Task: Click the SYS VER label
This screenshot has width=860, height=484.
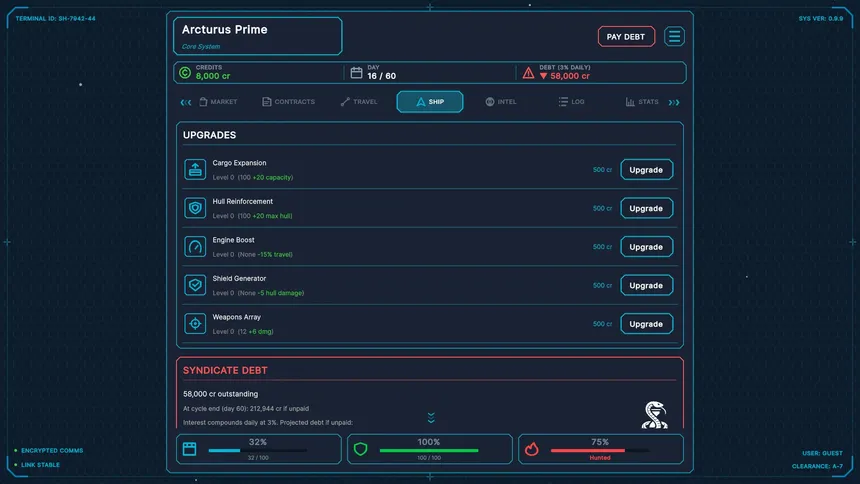Action: tap(821, 19)
